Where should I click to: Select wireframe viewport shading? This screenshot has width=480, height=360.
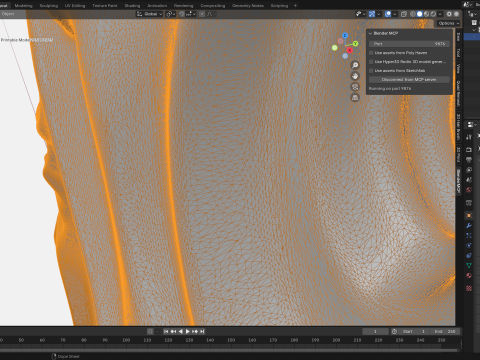coord(413,14)
